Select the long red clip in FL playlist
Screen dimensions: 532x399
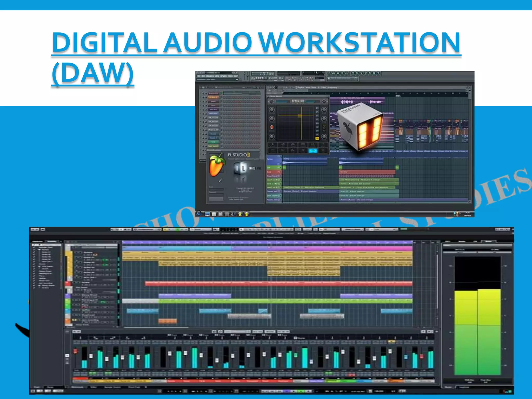pos(367,172)
